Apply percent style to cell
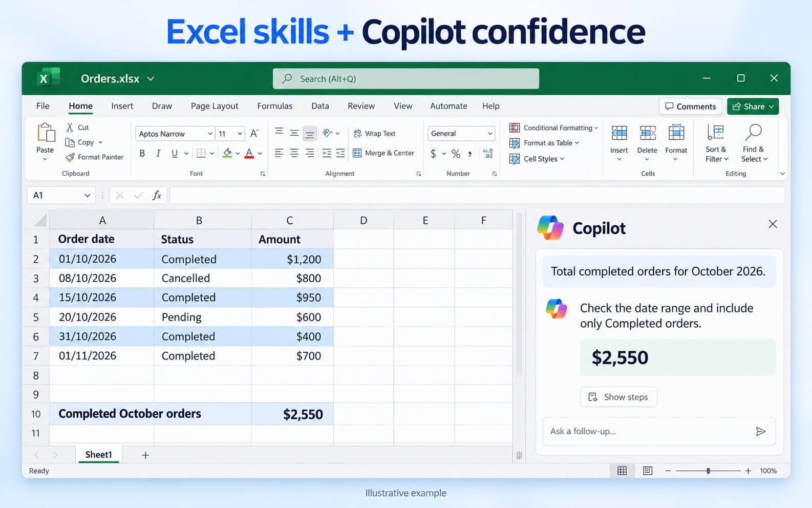This screenshot has width=812, height=508. coord(456,154)
